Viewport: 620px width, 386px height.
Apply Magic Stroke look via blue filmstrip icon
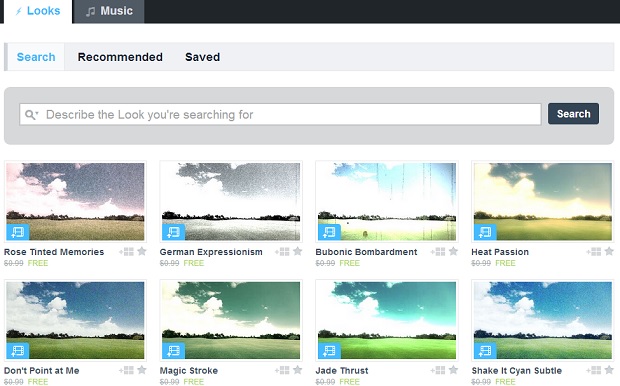173,351
